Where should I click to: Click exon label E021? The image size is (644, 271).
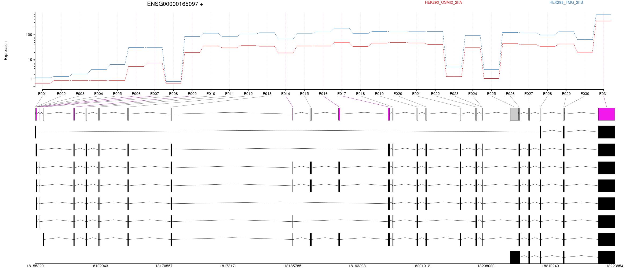pos(416,94)
